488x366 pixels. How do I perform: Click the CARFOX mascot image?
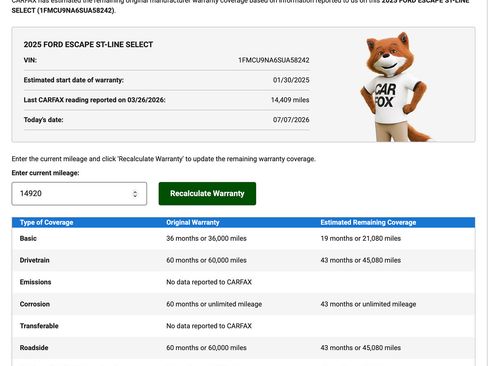point(395,87)
